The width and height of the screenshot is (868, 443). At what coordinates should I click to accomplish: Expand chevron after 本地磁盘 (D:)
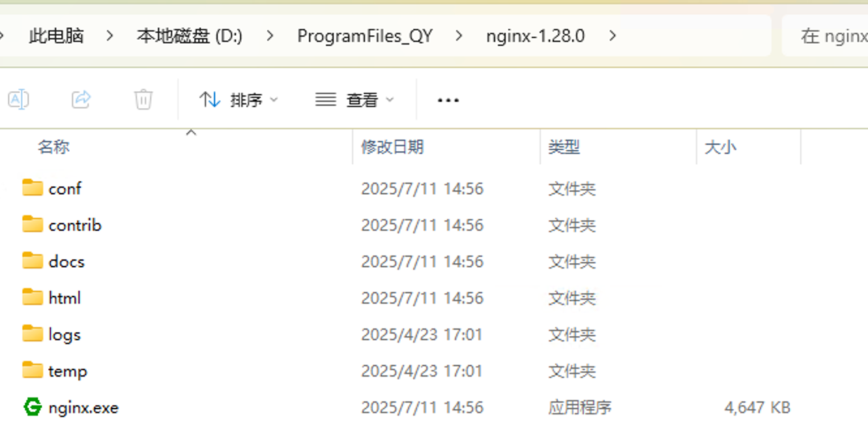(x=270, y=36)
